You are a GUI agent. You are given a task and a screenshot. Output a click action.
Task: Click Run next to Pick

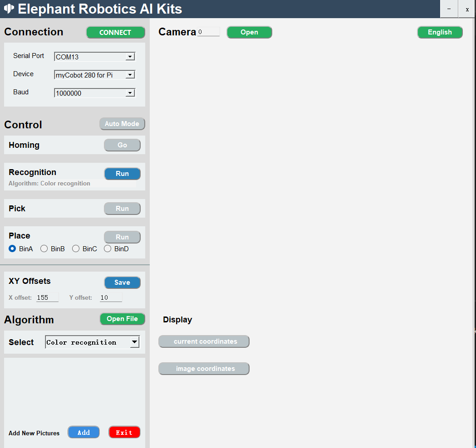coord(123,209)
